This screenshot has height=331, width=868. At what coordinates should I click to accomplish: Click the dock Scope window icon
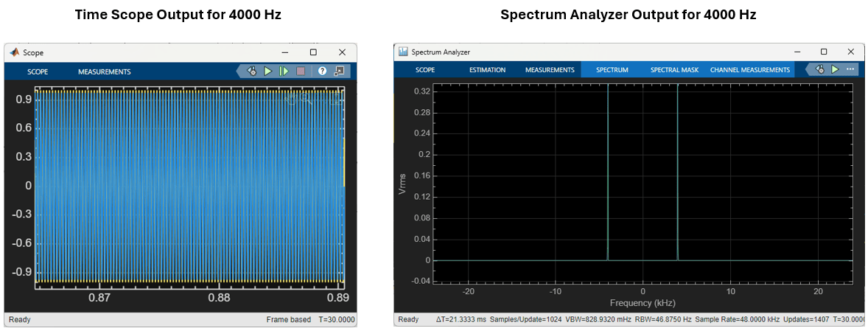coord(340,72)
